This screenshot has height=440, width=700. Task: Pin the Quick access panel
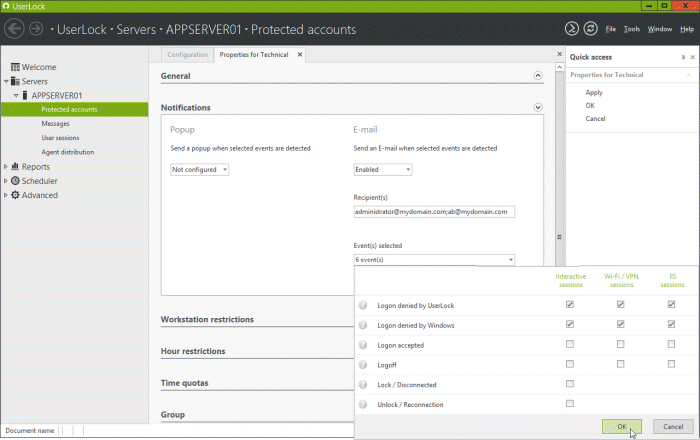[683, 57]
